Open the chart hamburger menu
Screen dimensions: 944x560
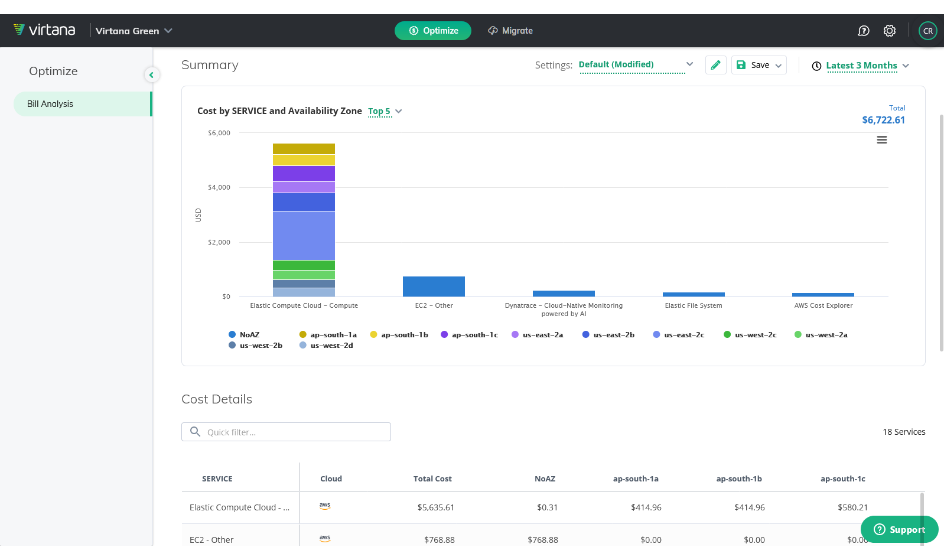click(x=882, y=140)
